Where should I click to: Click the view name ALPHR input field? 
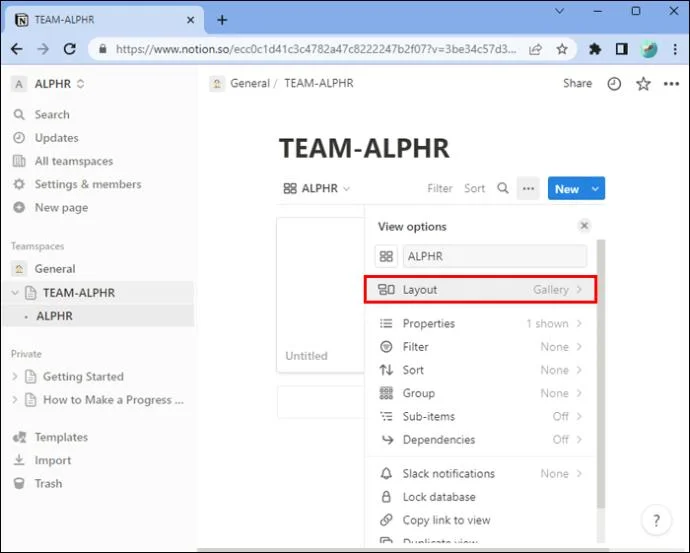[495, 256]
